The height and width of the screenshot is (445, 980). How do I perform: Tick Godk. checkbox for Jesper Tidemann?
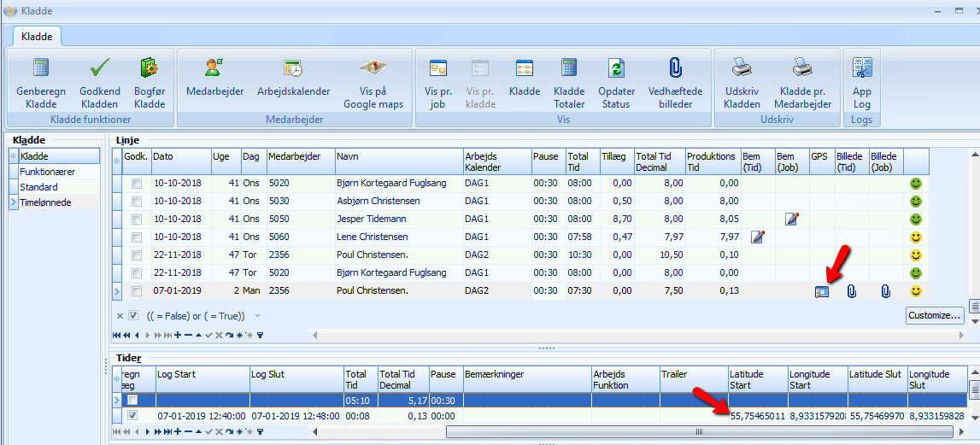point(137,220)
